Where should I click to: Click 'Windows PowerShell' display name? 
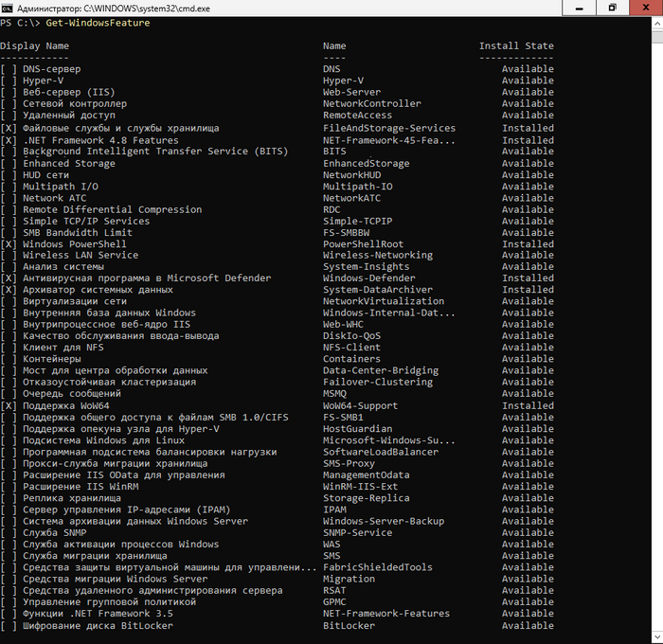click(x=75, y=244)
